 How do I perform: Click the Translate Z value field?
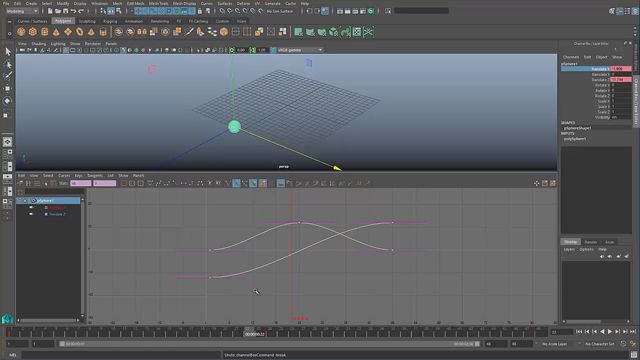[621, 80]
